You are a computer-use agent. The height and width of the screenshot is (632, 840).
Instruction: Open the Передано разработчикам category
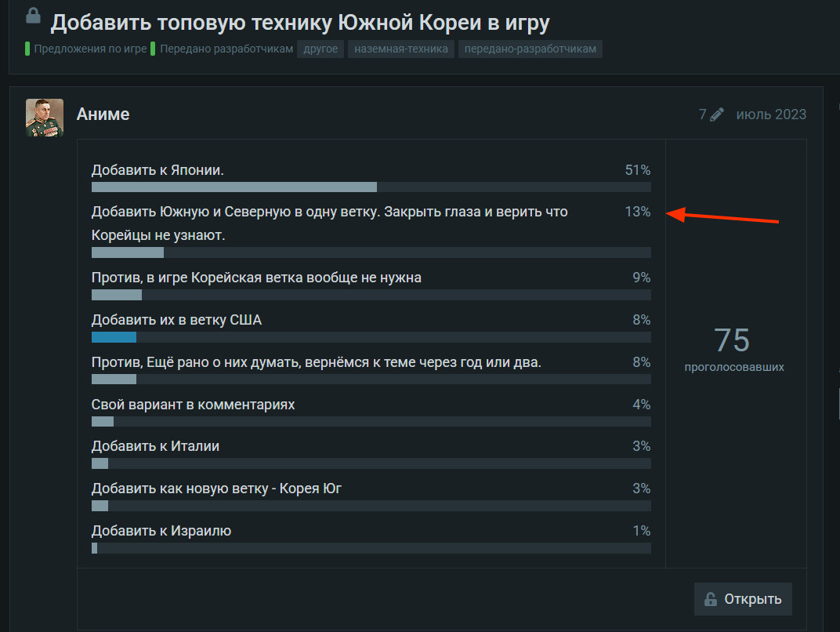pos(226,49)
